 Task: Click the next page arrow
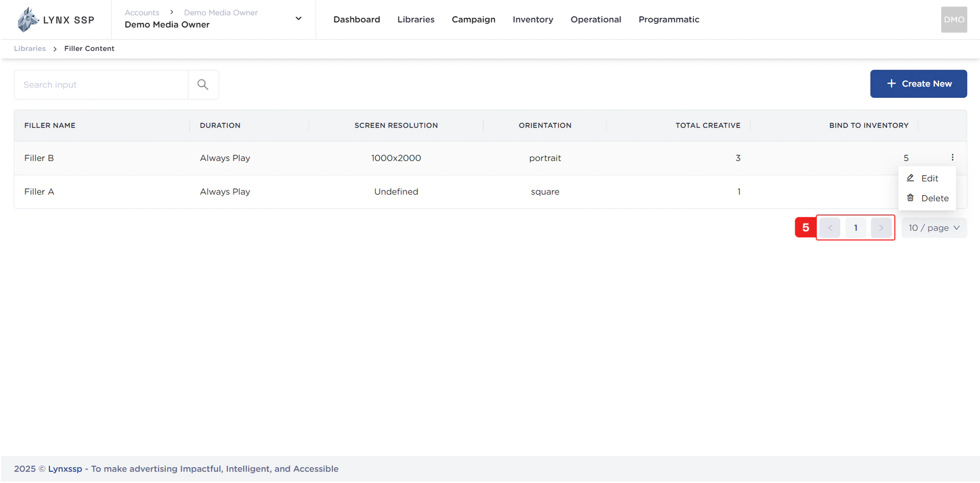coord(881,227)
